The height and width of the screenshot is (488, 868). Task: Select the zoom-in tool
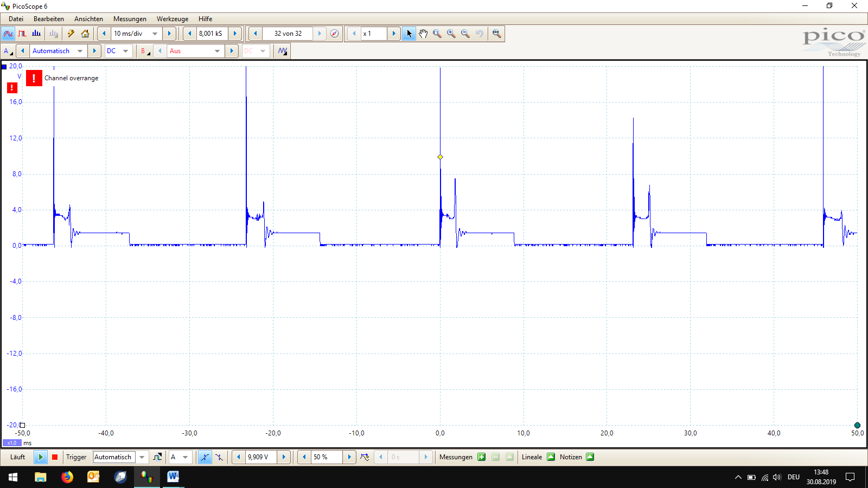pyautogui.click(x=451, y=34)
